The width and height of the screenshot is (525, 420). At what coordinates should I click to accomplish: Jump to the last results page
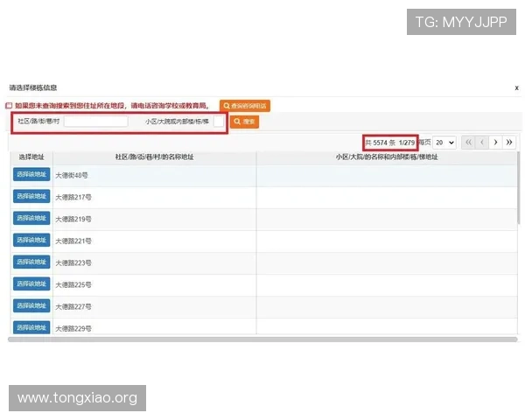pyautogui.click(x=509, y=143)
